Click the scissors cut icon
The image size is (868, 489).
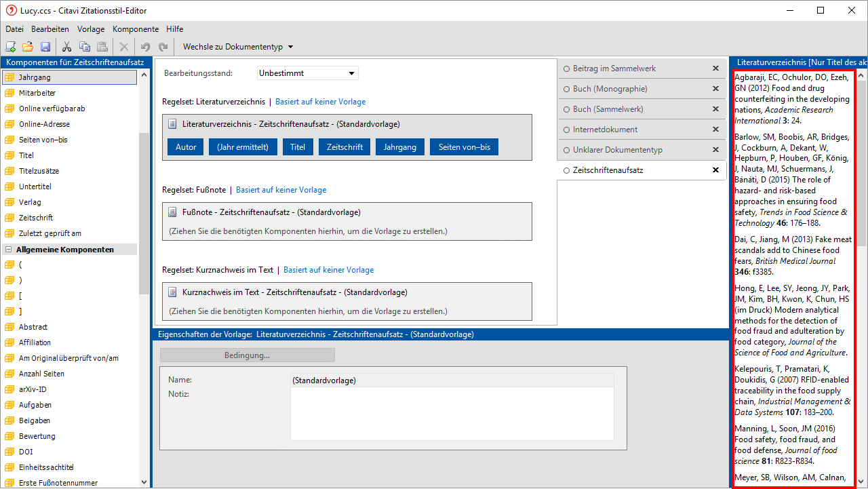pos(66,47)
